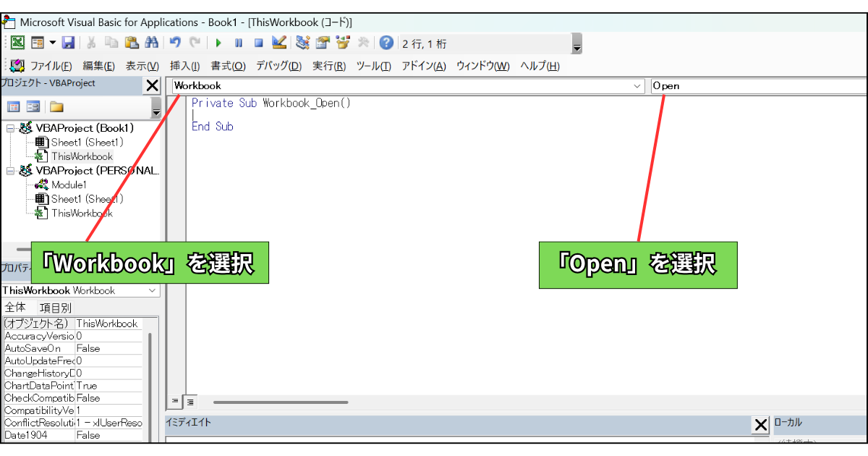Screen dimensions: 868x456
Task: Open the ウィンドウ(W) menu
Action: [x=482, y=66]
